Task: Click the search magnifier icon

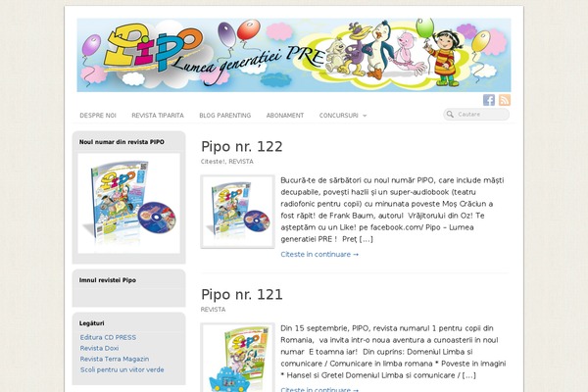Action: 450,115
